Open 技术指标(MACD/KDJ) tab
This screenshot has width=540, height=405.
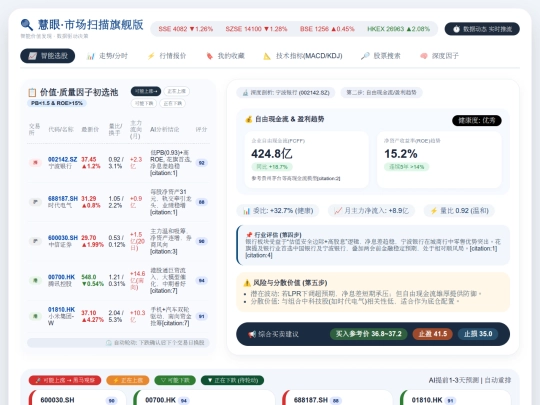coord(303,56)
